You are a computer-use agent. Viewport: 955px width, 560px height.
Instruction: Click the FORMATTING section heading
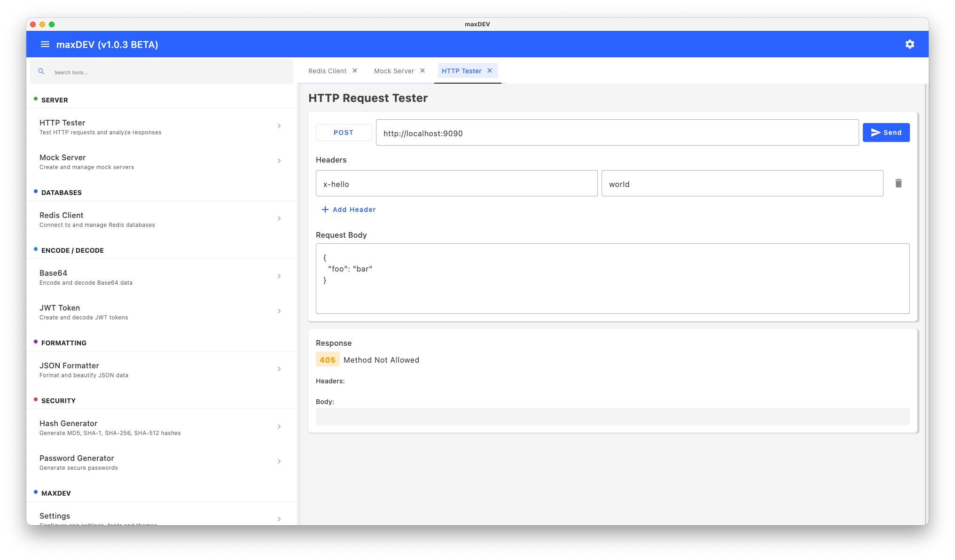tap(64, 343)
